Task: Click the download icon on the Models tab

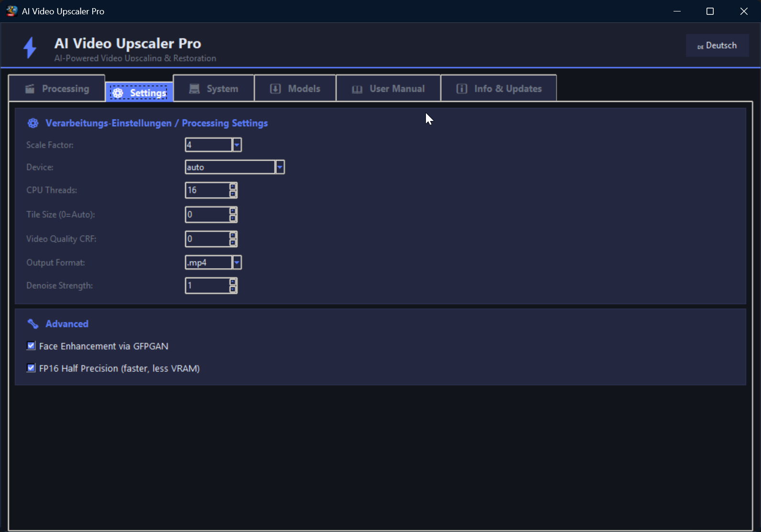Action: (275, 88)
